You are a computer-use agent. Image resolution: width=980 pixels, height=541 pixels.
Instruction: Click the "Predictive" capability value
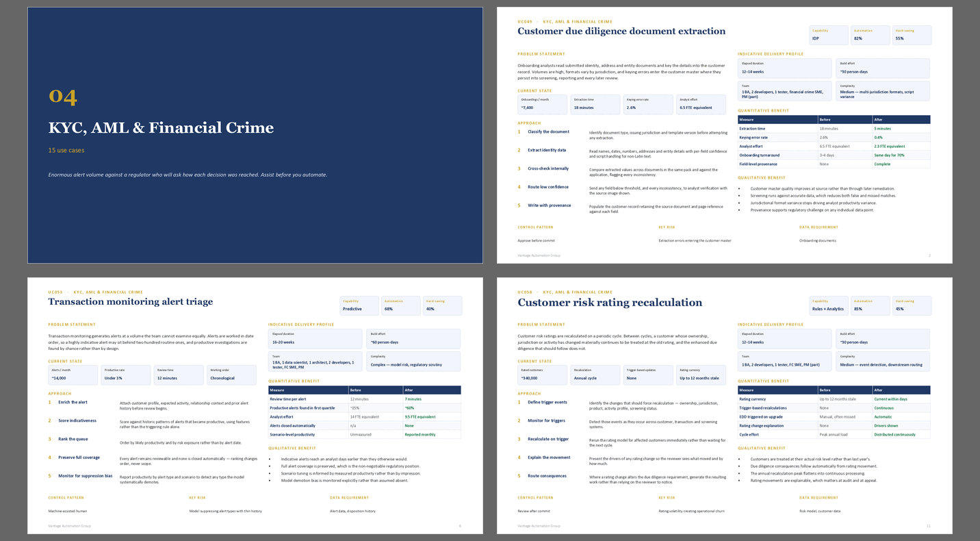[x=352, y=309]
